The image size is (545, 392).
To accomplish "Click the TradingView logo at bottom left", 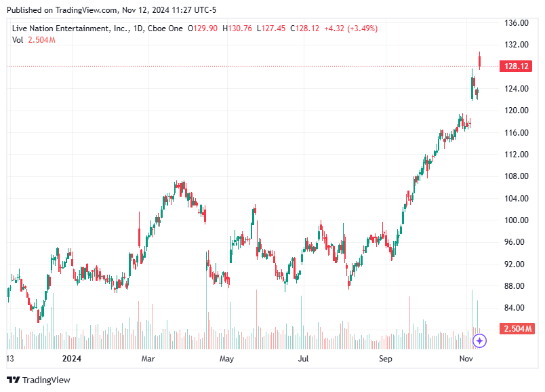I will pos(13,380).
